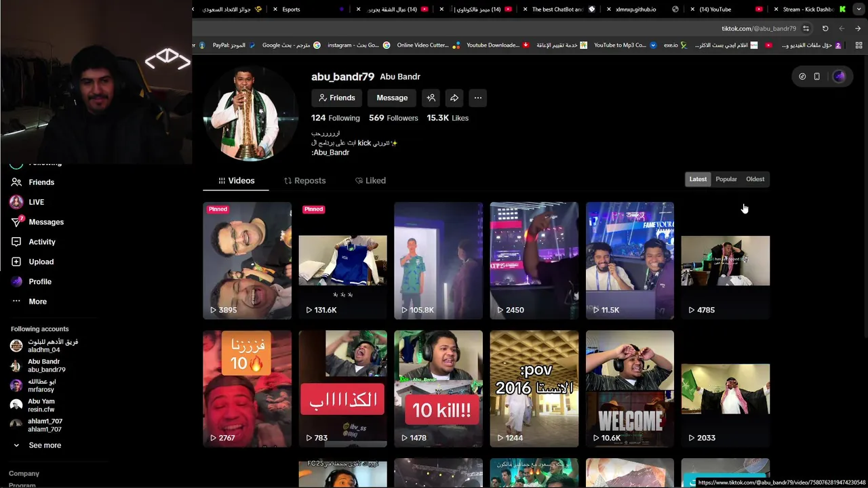Close the Esports browser tab
Viewport: 868px width, 488px height.
point(275,9)
